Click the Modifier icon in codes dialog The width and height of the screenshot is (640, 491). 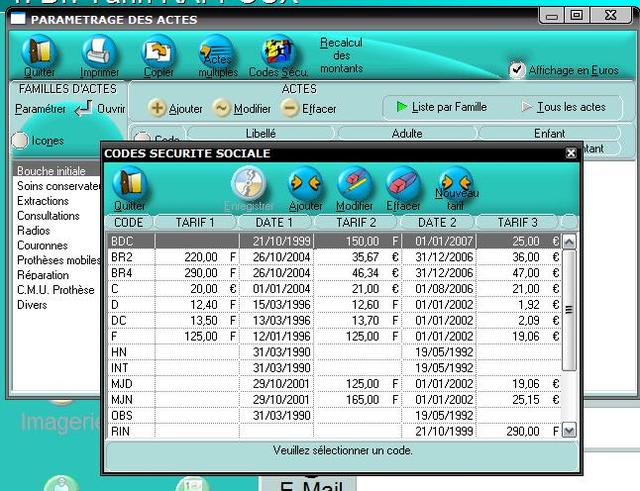(354, 184)
